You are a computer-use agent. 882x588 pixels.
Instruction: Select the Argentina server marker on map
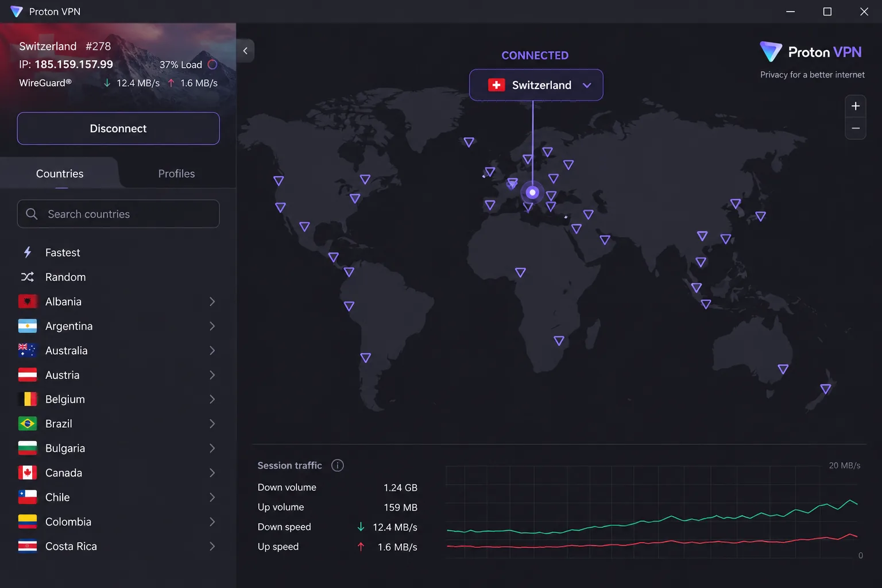click(x=365, y=358)
